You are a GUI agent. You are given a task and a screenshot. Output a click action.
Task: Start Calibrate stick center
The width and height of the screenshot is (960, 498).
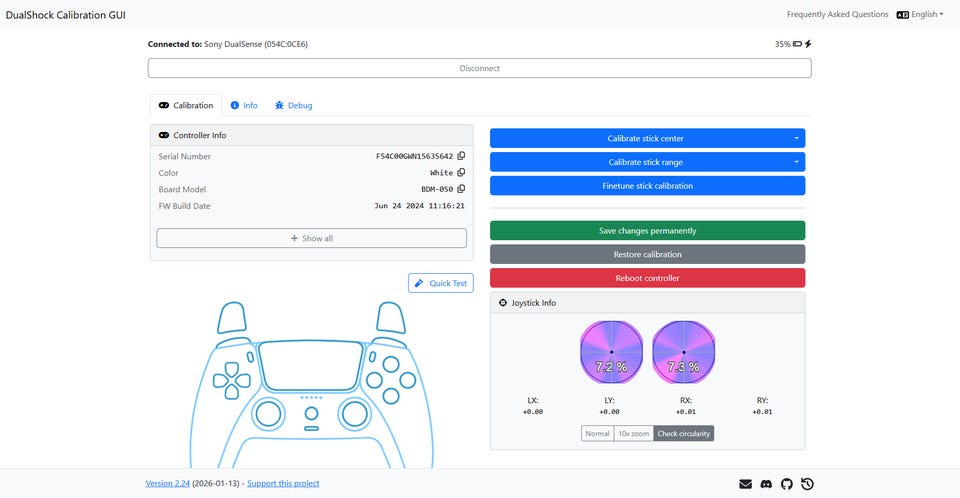[639, 138]
